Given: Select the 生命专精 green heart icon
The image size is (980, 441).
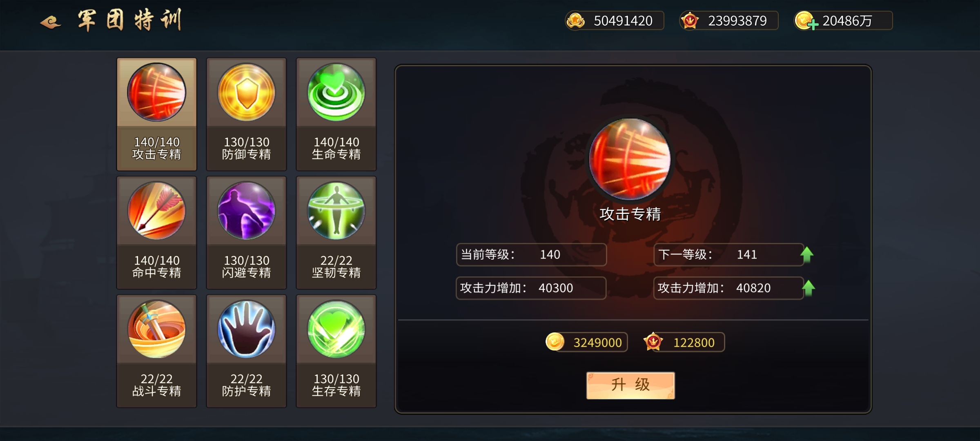Looking at the screenshot, I should coord(336,92).
